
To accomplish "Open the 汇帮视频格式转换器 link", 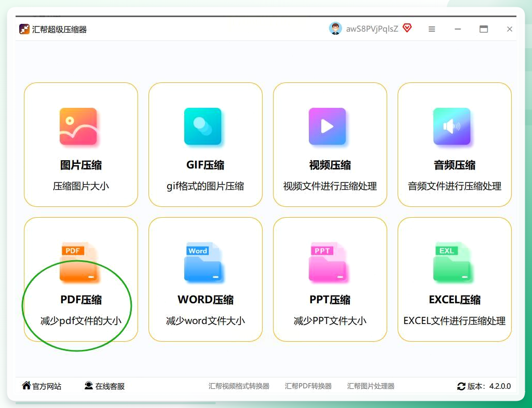I will click(x=239, y=386).
